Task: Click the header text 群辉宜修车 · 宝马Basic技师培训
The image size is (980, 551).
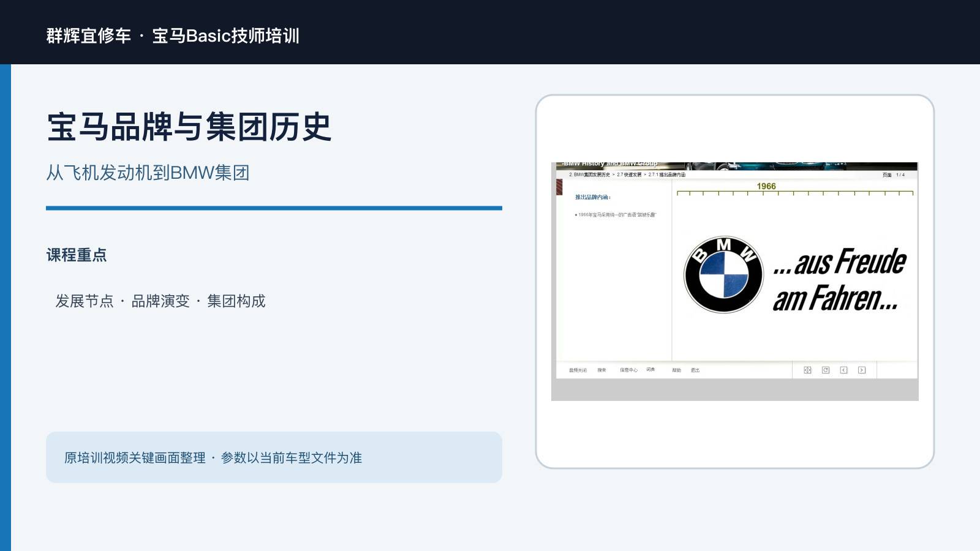Action: coord(173,36)
